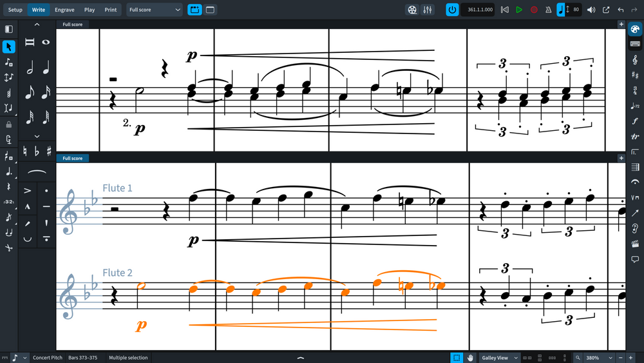Choose the eighth note duration
Screen dimensions: 644x363
(30, 92)
